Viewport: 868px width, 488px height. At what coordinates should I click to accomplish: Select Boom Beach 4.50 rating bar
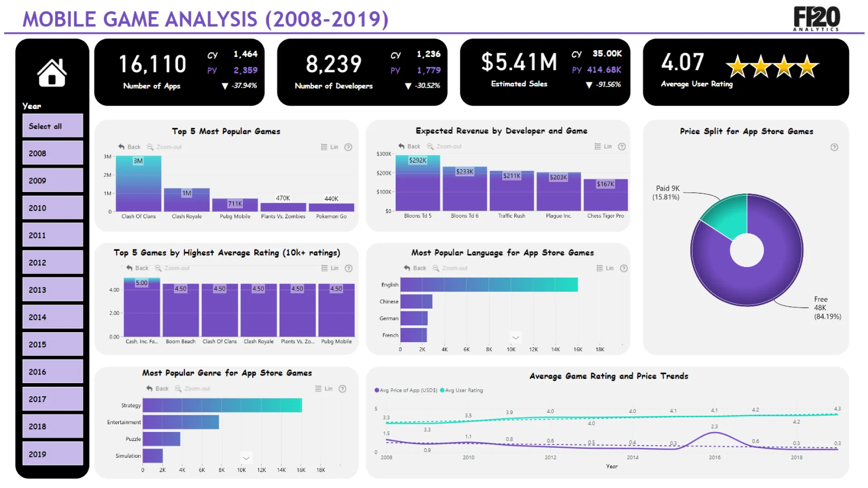click(x=181, y=310)
